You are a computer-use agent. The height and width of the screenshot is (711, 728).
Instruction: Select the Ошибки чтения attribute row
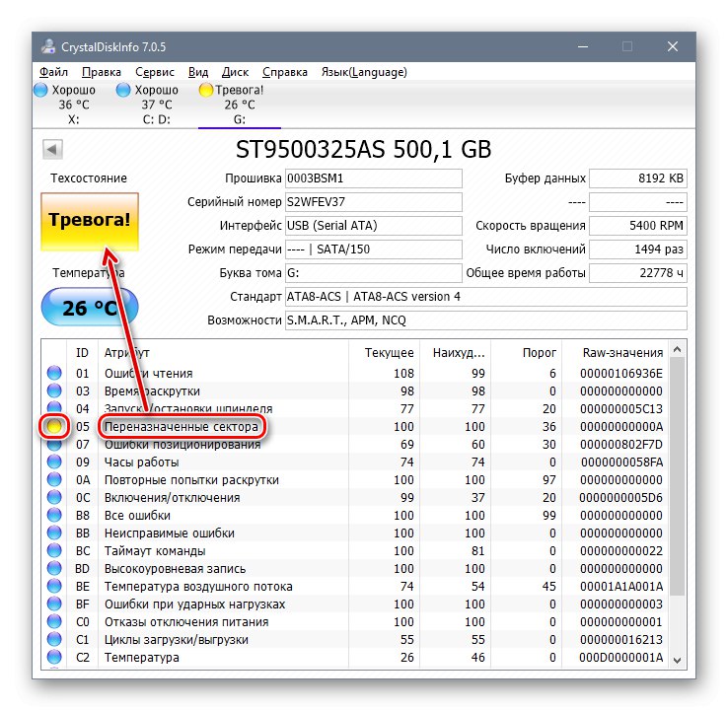(355, 373)
